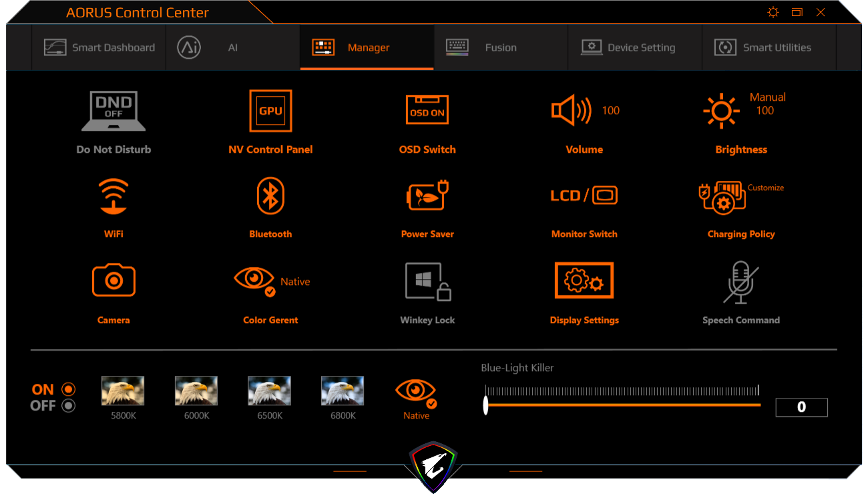Open the NV Control Panel GPU icon
This screenshot has height=494, width=868.
270,111
